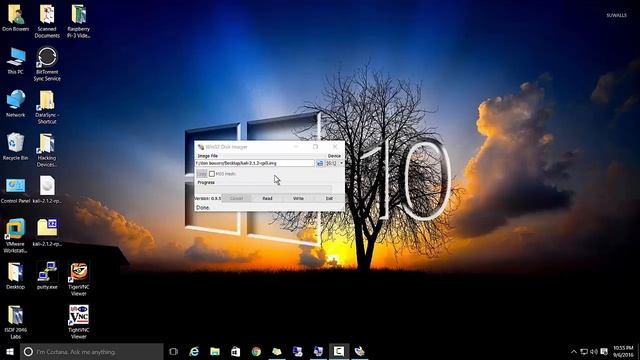Select the Don Bowers folder icon
Screen dimensions: 640x360
tap(16, 18)
